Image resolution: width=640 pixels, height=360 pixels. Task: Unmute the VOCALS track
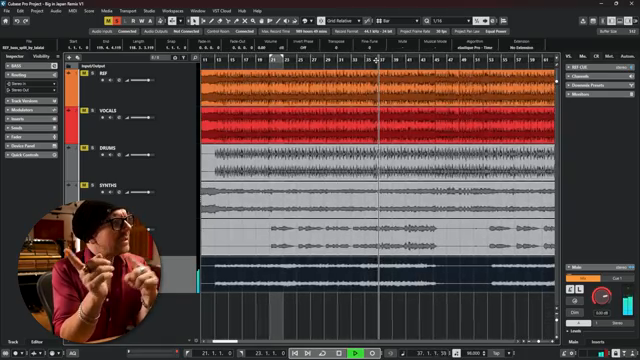coord(84,110)
